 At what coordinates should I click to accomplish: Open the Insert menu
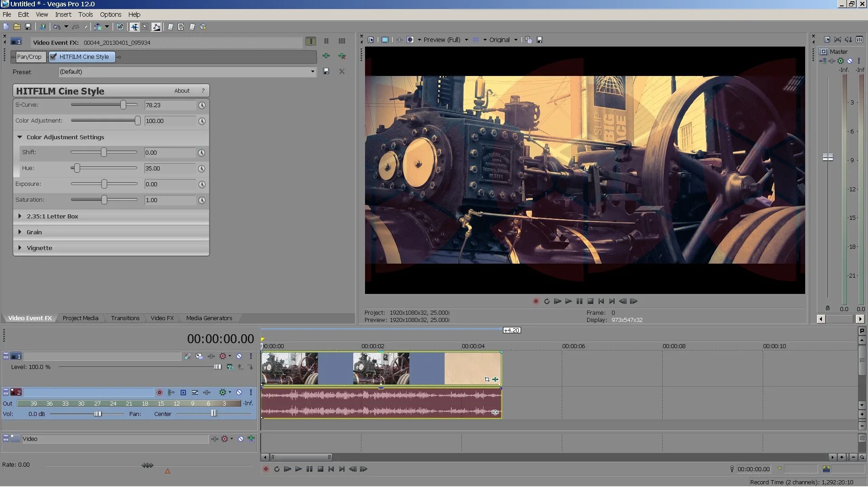63,14
